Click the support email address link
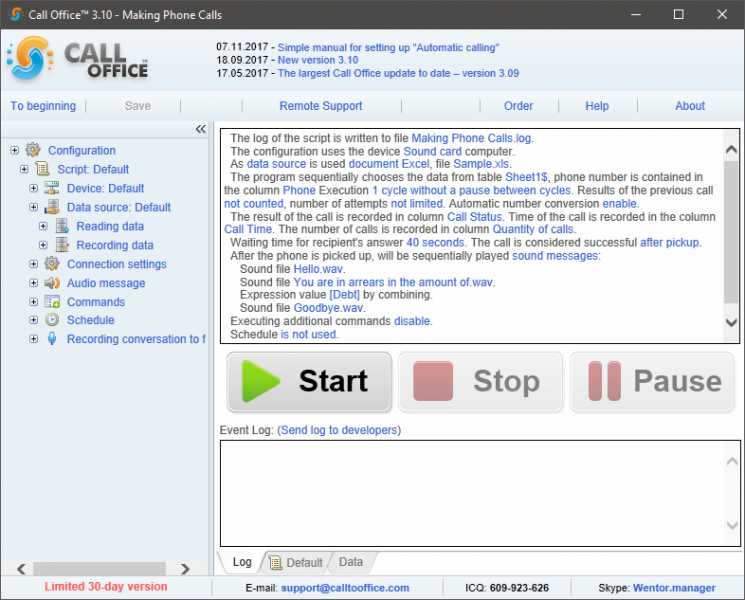The image size is (745, 600). (x=345, y=588)
